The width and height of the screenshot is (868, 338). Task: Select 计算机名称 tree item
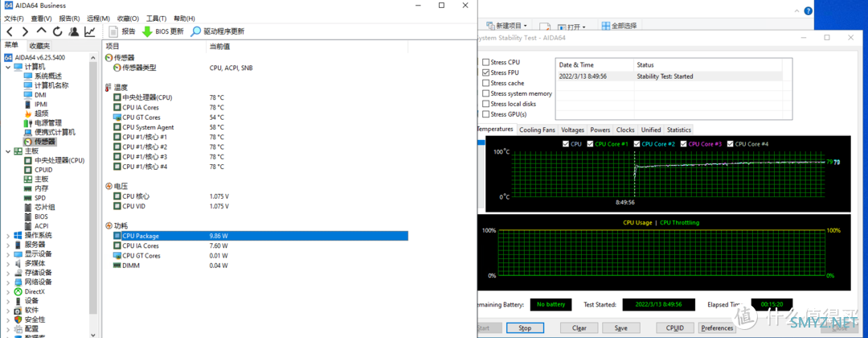click(x=46, y=85)
